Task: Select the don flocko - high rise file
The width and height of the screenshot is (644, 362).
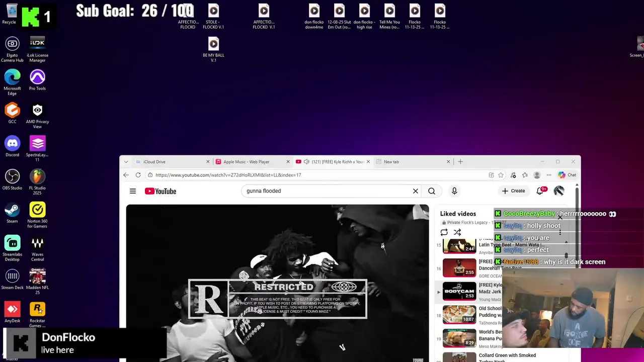Action: click(x=364, y=16)
